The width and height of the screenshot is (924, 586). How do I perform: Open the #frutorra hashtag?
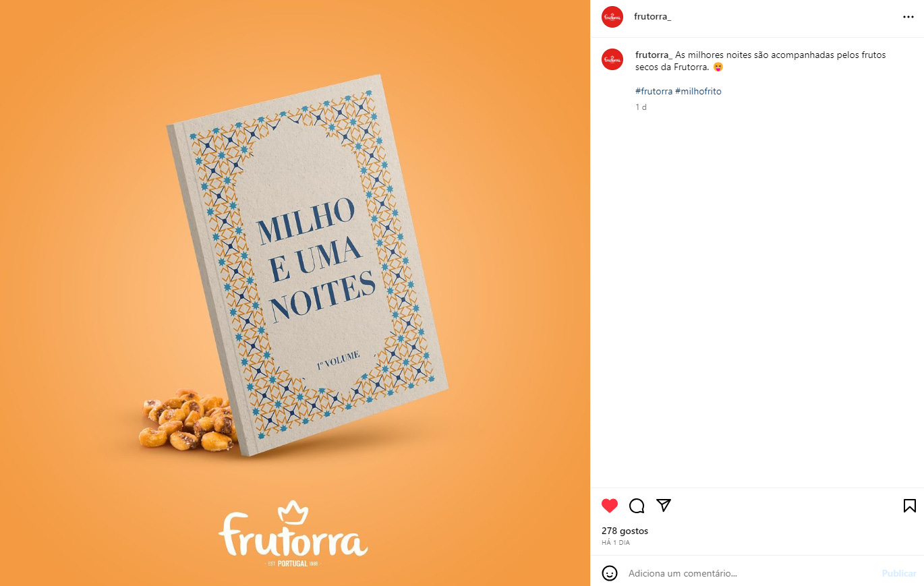[654, 91]
